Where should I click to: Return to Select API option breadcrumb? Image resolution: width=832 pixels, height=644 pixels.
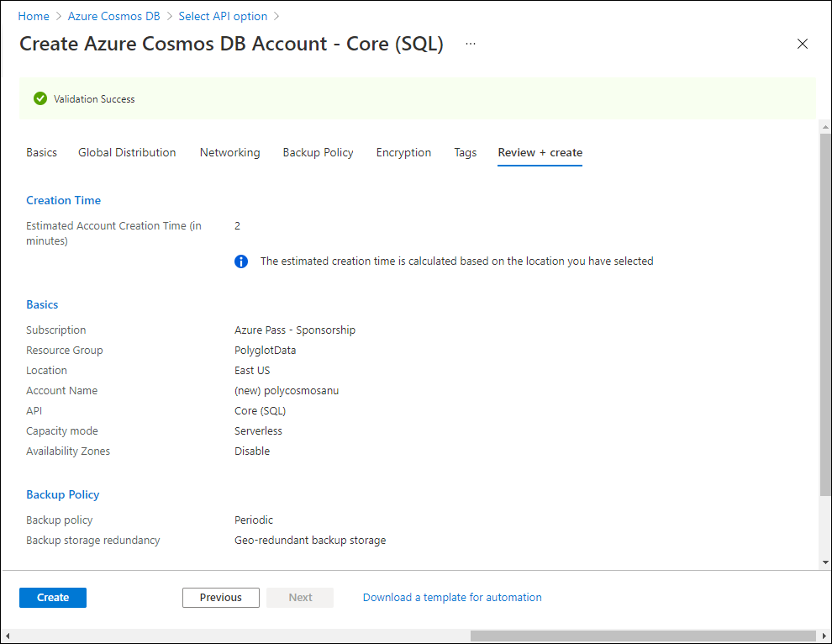223,17
